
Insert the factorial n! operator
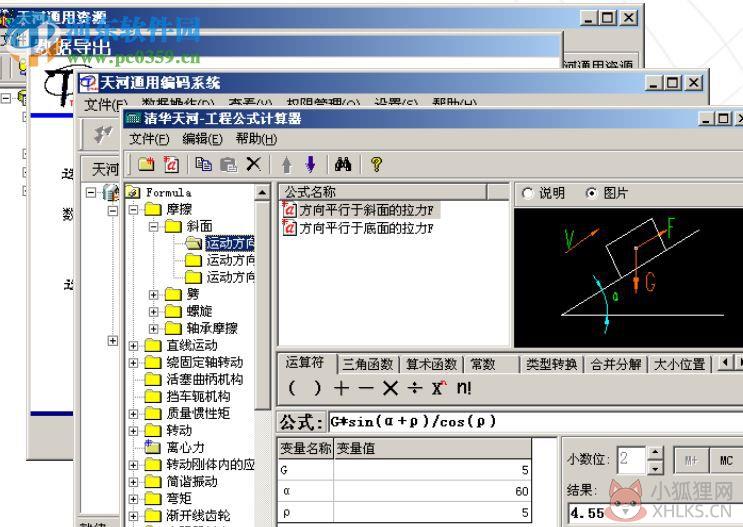[x=464, y=388]
